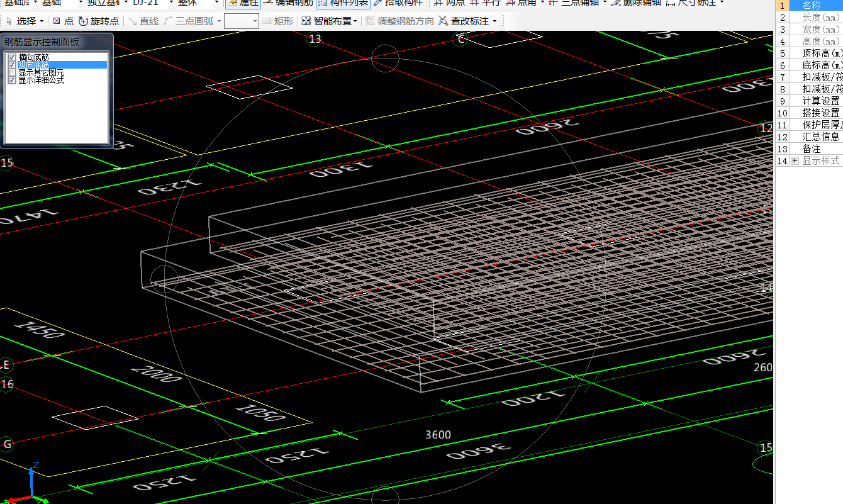Image resolution: width=843 pixels, height=504 pixels.
Task: Click the horizontal 3600 dimension label
Action: 438,435
